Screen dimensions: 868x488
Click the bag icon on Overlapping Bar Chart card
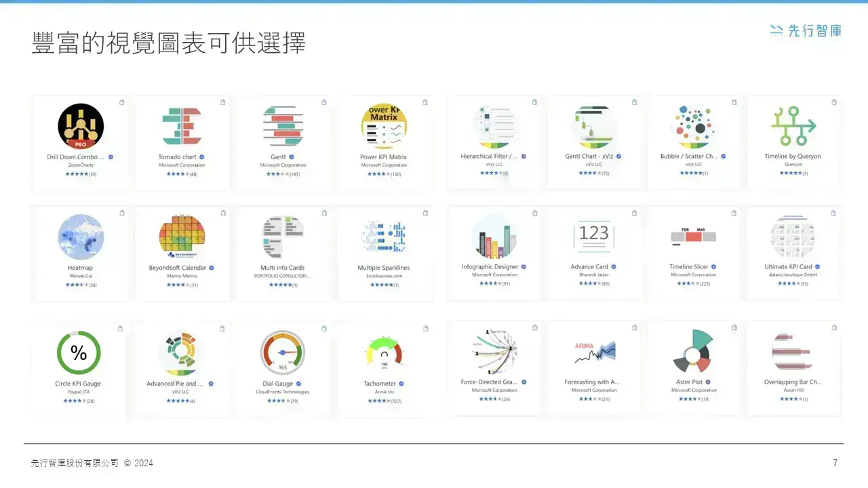coord(833,327)
